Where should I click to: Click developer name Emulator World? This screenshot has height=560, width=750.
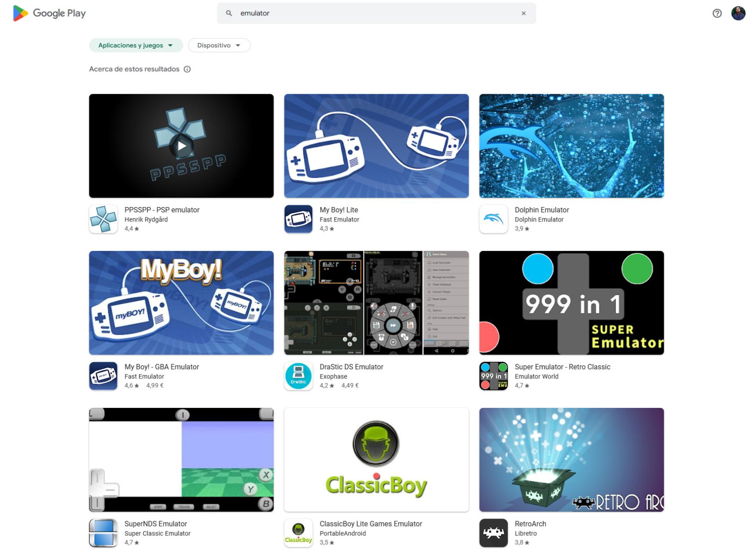pos(536,376)
